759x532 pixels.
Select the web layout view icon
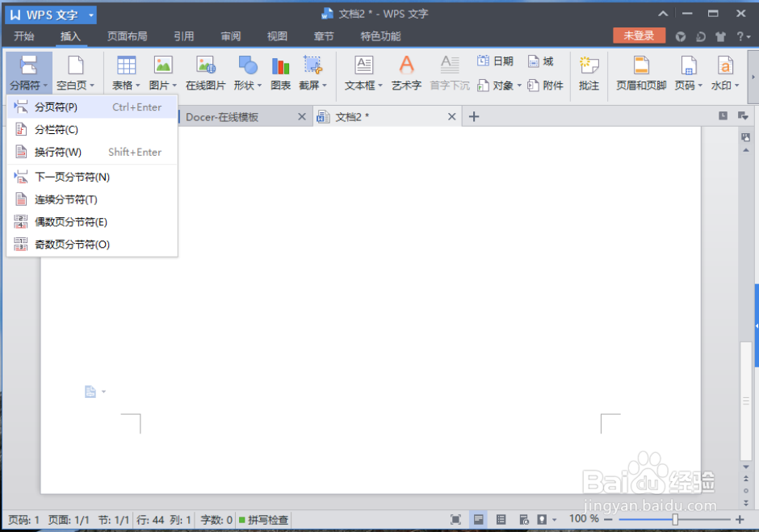pos(524,520)
